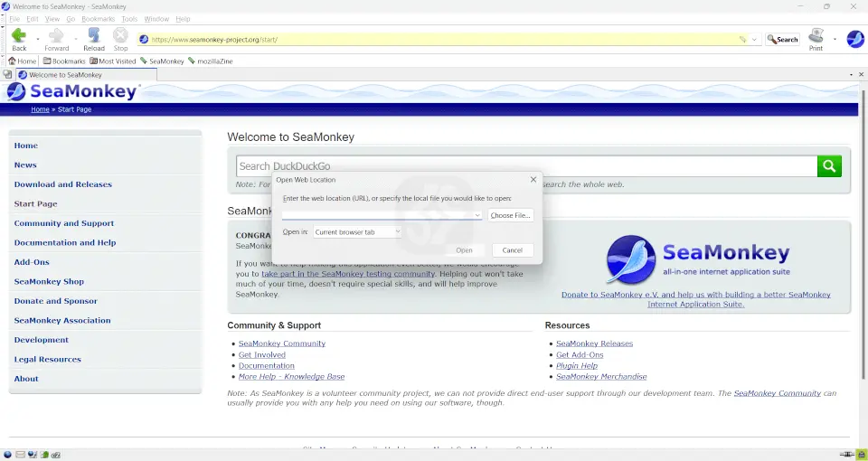Cancel the Open Web Location dialog

(513, 250)
